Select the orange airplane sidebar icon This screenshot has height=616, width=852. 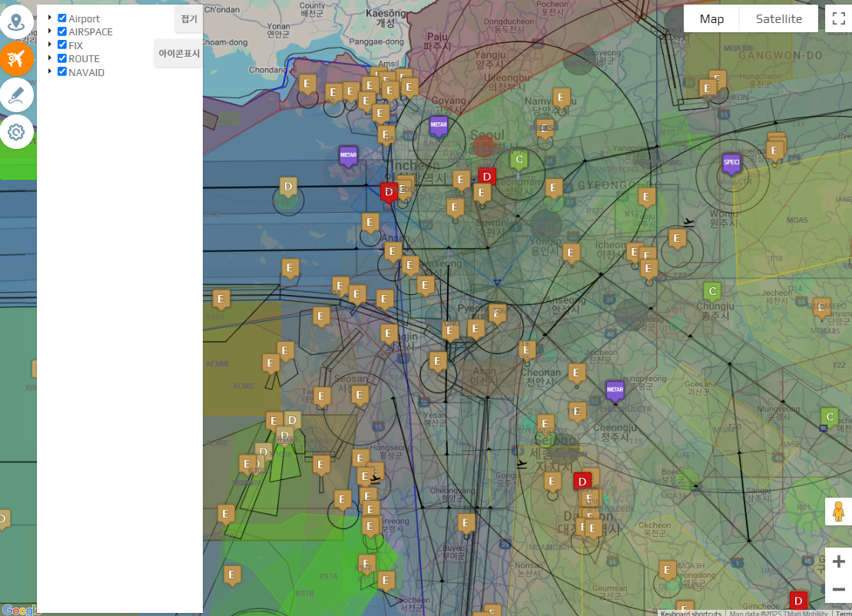pos(16,59)
